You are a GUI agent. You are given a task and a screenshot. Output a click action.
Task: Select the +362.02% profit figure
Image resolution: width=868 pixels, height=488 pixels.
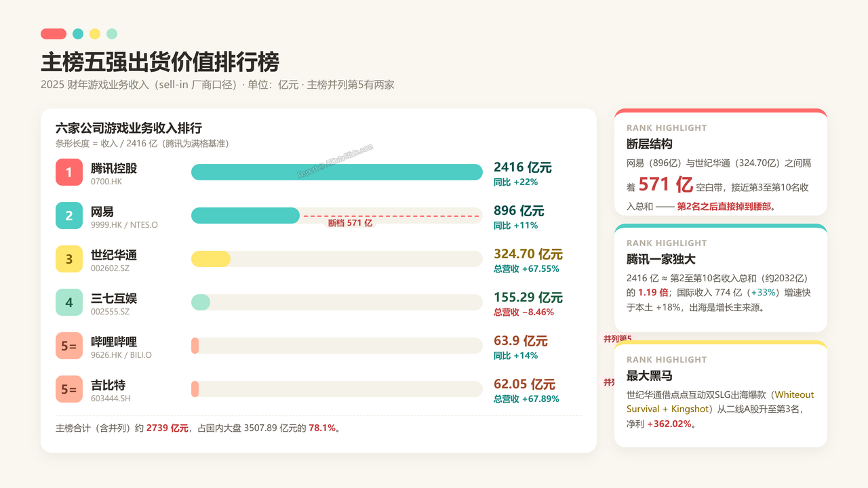(x=669, y=424)
